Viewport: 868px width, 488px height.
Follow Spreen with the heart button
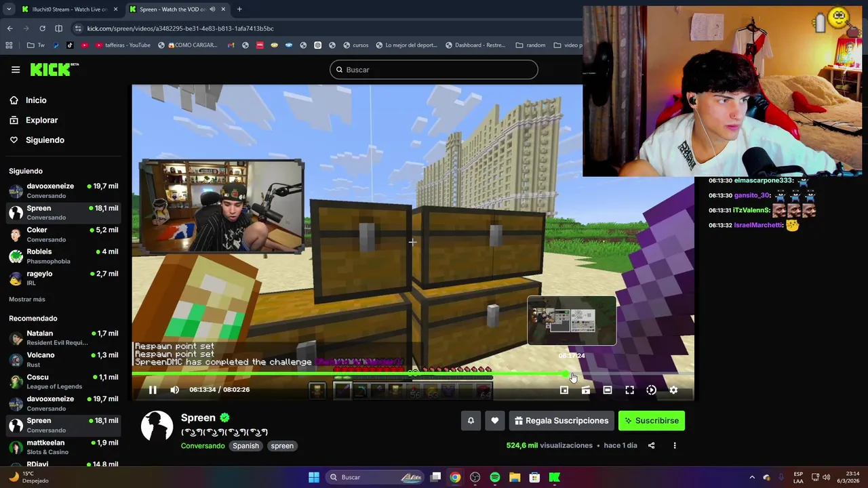click(495, 421)
